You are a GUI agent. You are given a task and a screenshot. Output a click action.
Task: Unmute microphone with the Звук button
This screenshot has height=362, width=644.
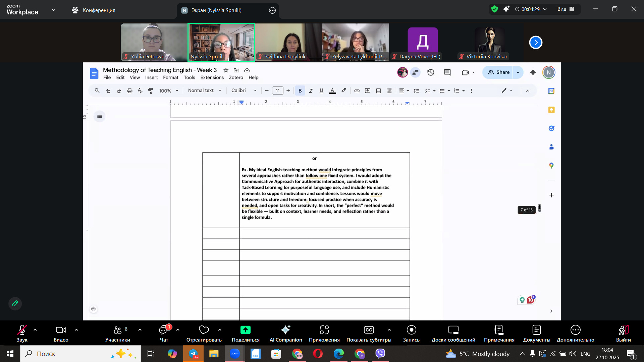(x=22, y=330)
